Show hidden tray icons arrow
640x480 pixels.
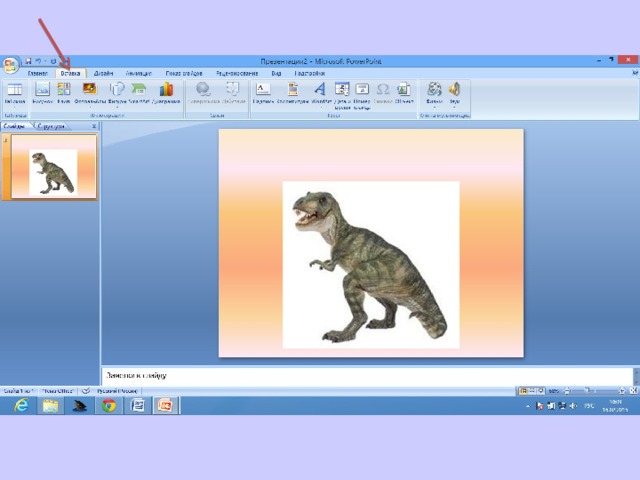point(528,406)
